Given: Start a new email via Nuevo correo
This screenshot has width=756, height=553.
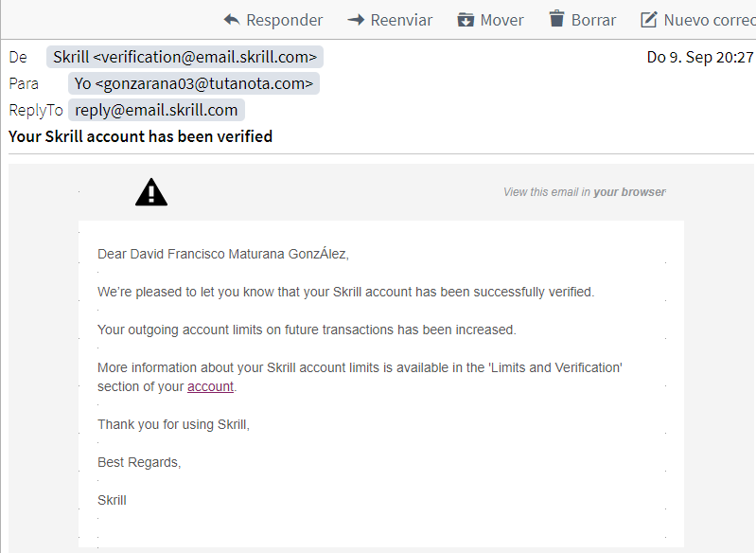Looking at the screenshot, I should pos(710,20).
